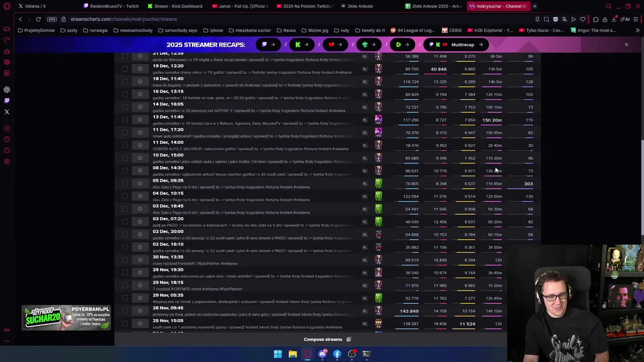Open the Imgur bookmark
Screen dimensions: 644x362
tap(593, 30)
